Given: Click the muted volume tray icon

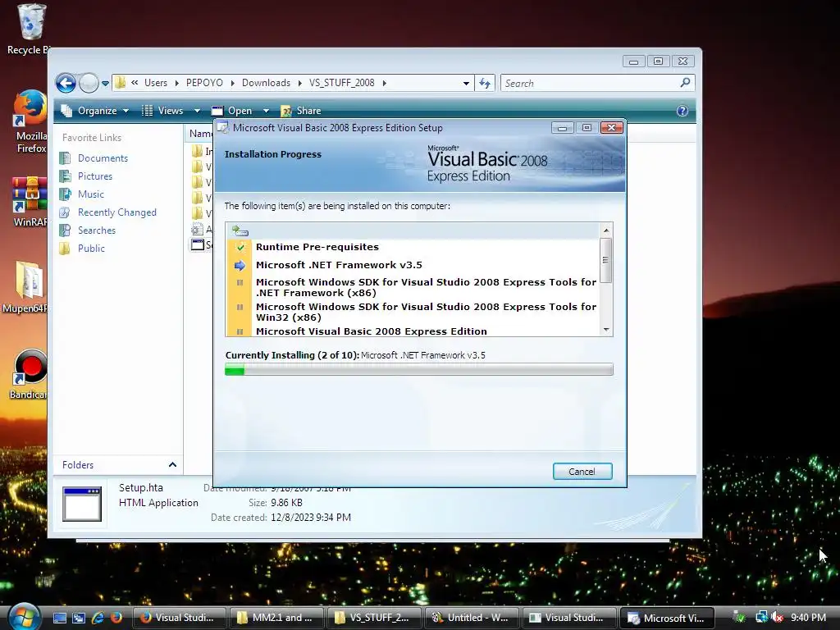Looking at the screenshot, I should (x=777, y=618).
